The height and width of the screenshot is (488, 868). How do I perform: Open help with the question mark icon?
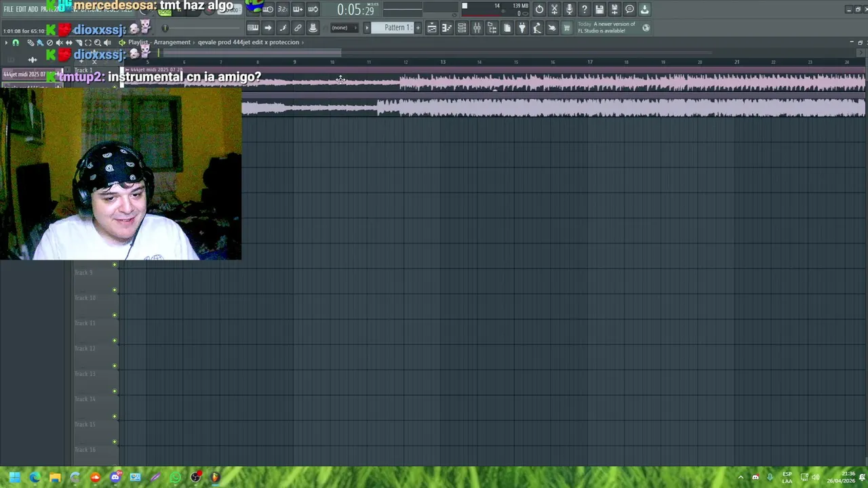pyautogui.click(x=584, y=9)
